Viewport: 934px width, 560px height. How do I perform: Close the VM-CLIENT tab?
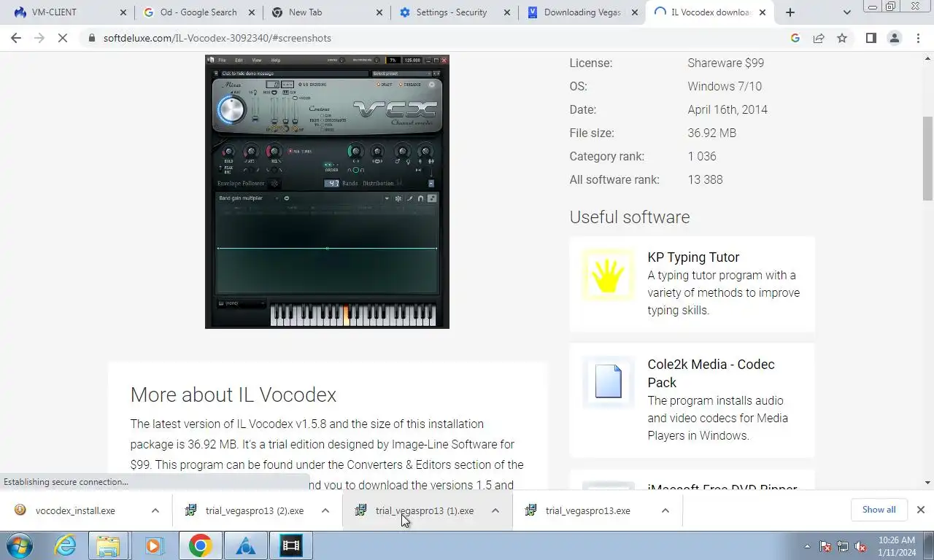(x=123, y=12)
